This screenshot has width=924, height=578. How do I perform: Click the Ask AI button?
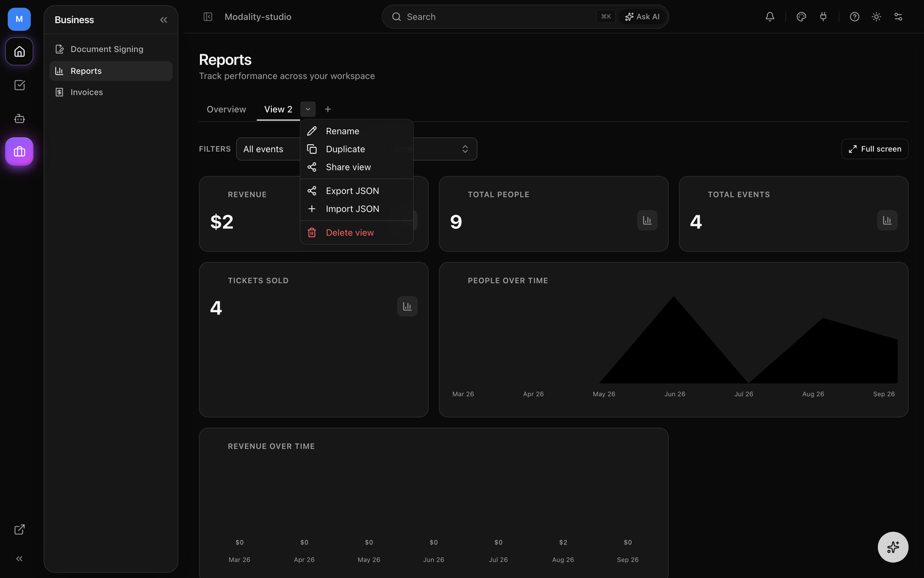642,17
